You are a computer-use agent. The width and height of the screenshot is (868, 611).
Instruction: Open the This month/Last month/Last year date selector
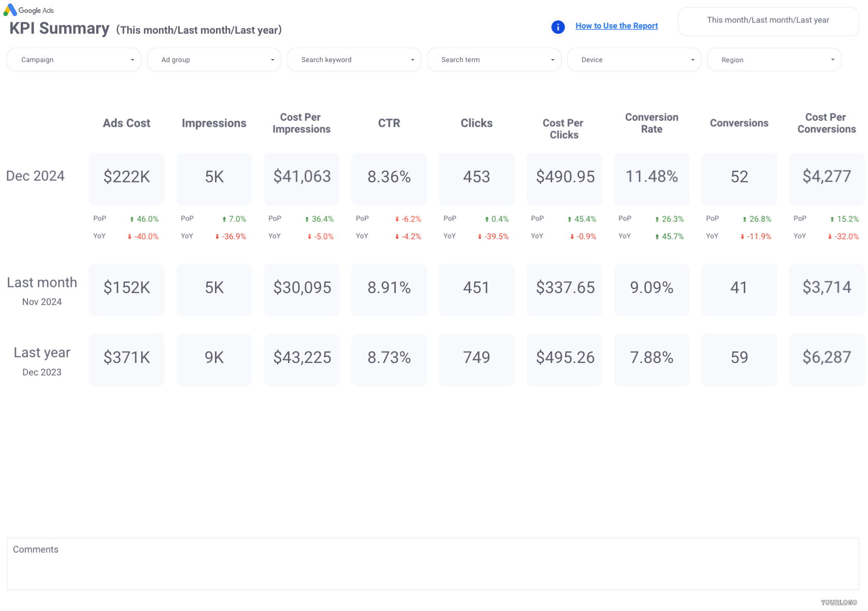[x=768, y=21]
